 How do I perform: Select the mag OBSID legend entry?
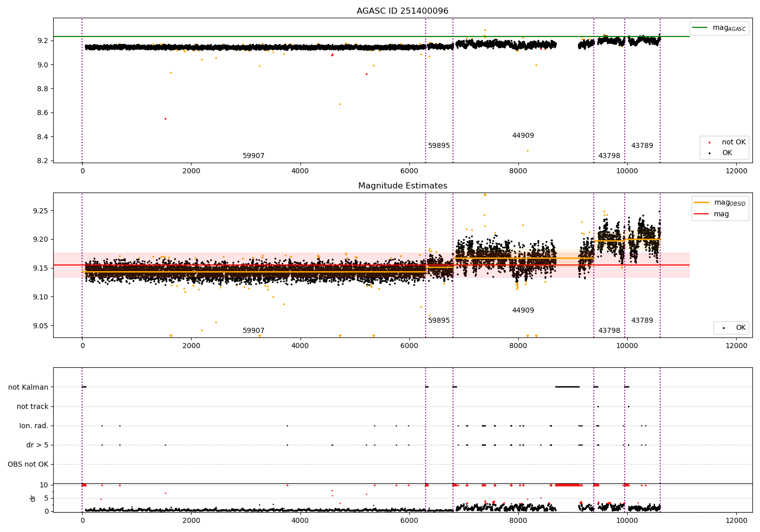(719, 203)
